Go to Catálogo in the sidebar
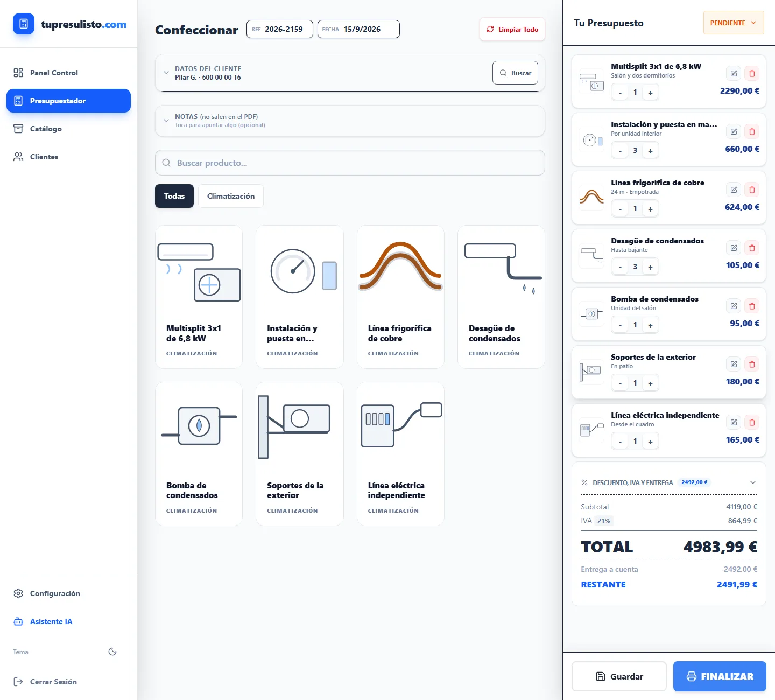This screenshot has width=775, height=700. tap(68, 129)
